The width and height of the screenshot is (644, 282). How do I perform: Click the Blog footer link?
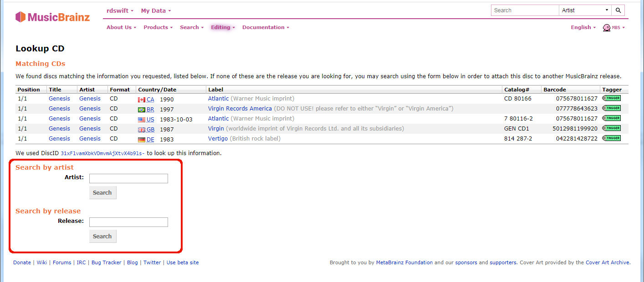pyautogui.click(x=132, y=262)
